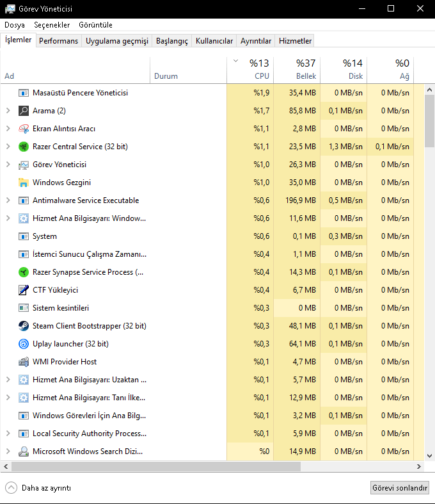
Task: Switch to the Performans tab
Action: tap(58, 41)
